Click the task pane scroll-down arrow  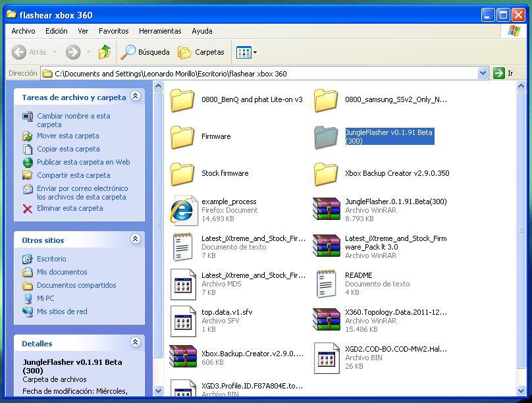[158, 391]
